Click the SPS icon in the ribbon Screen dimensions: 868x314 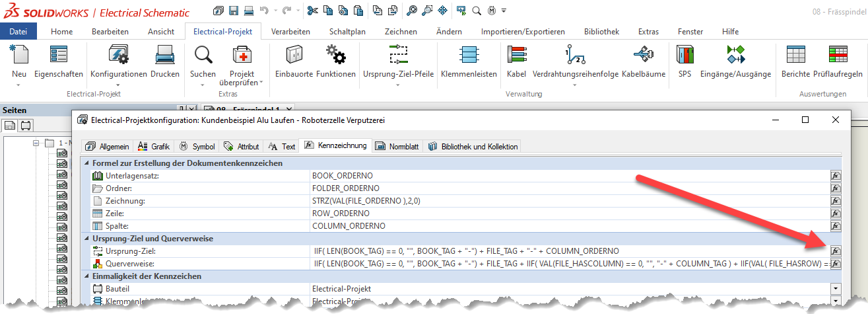[685, 61]
